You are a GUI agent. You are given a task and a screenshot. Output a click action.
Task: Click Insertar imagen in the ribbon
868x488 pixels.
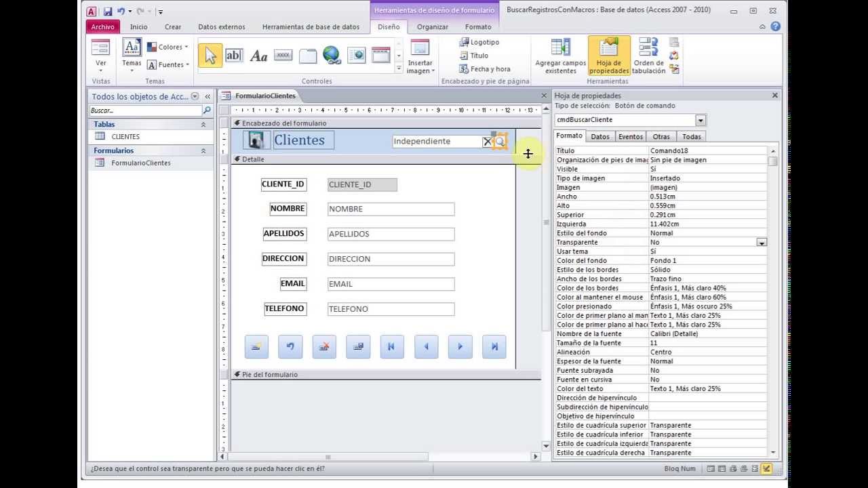click(420, 57)
